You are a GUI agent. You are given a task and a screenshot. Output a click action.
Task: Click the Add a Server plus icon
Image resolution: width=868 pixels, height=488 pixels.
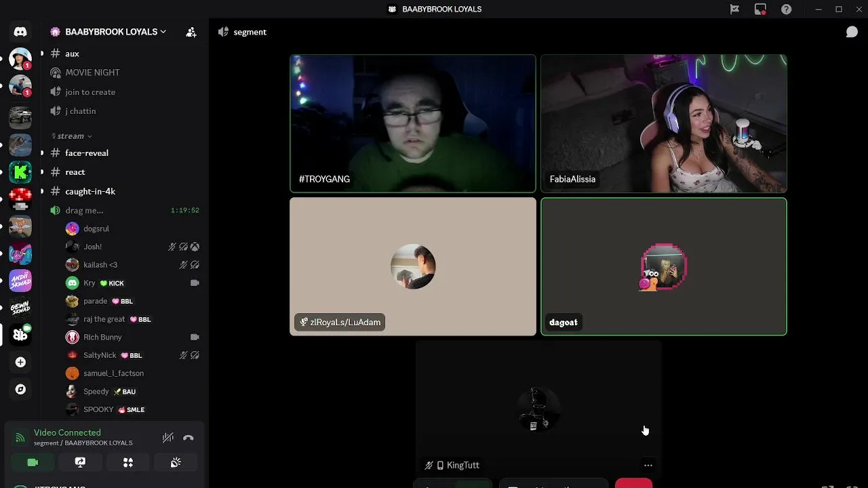point(20,363)
